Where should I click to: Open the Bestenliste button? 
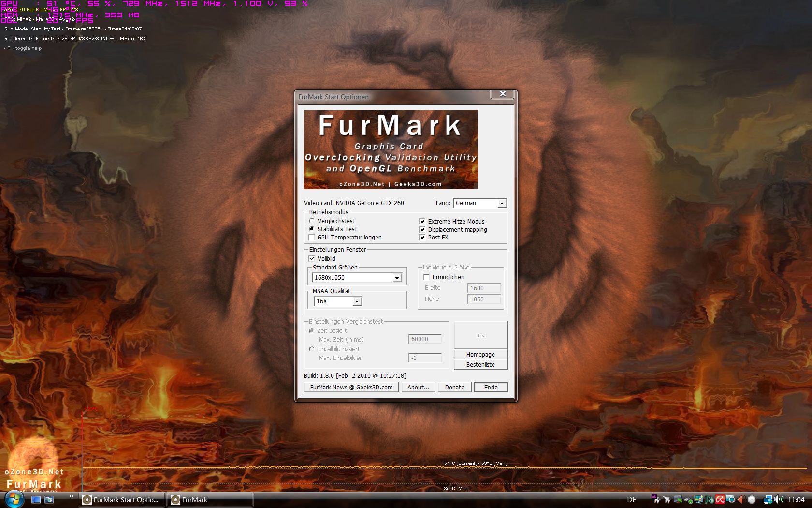coord(480,365)
